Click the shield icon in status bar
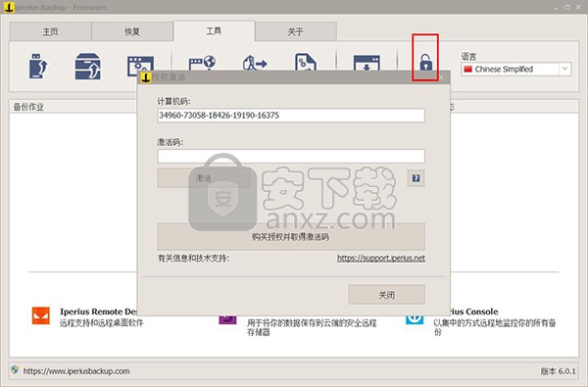Image resolution: width=588 pixels, height=387 pixels. 15,370
